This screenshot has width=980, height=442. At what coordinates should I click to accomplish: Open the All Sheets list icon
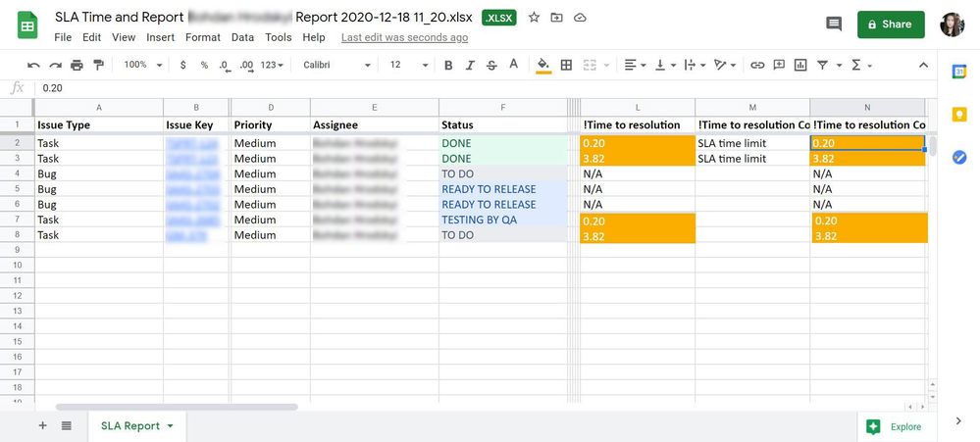(67, 425)
